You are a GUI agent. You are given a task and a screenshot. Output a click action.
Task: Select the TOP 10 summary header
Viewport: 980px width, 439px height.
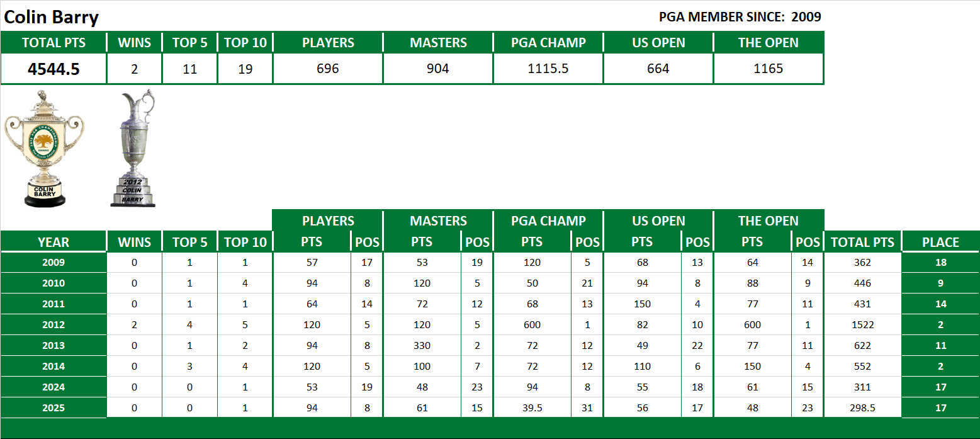pos(245,42)
